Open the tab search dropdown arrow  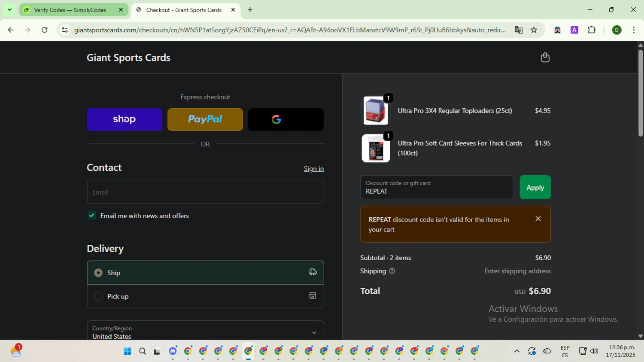pos(9,9)
